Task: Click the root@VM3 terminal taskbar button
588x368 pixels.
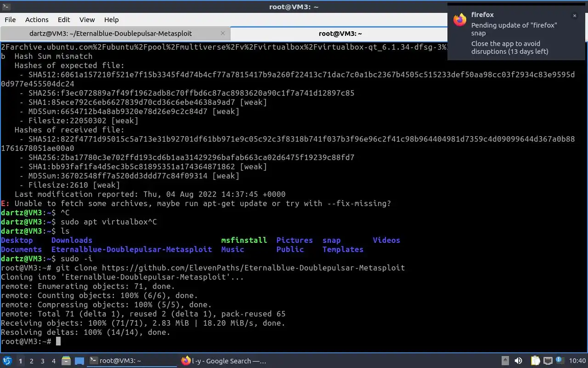Action: [x=132, y=361]
